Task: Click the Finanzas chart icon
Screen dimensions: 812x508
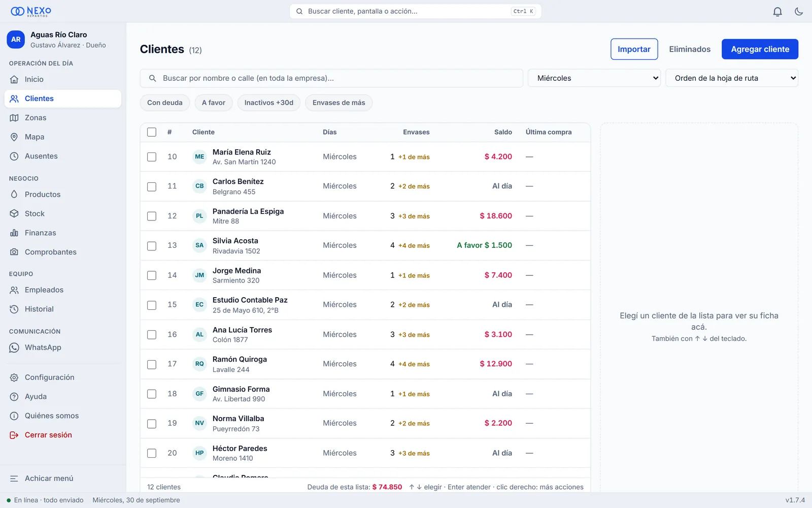Action: [14, 233]
